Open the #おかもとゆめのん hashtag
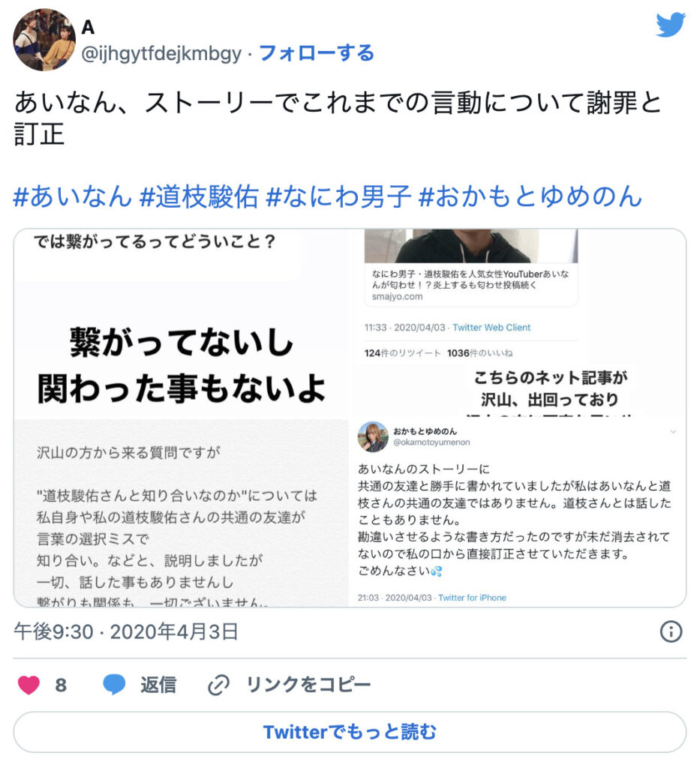The width and height of the screenshot is (700, 768). coord(530,196)
